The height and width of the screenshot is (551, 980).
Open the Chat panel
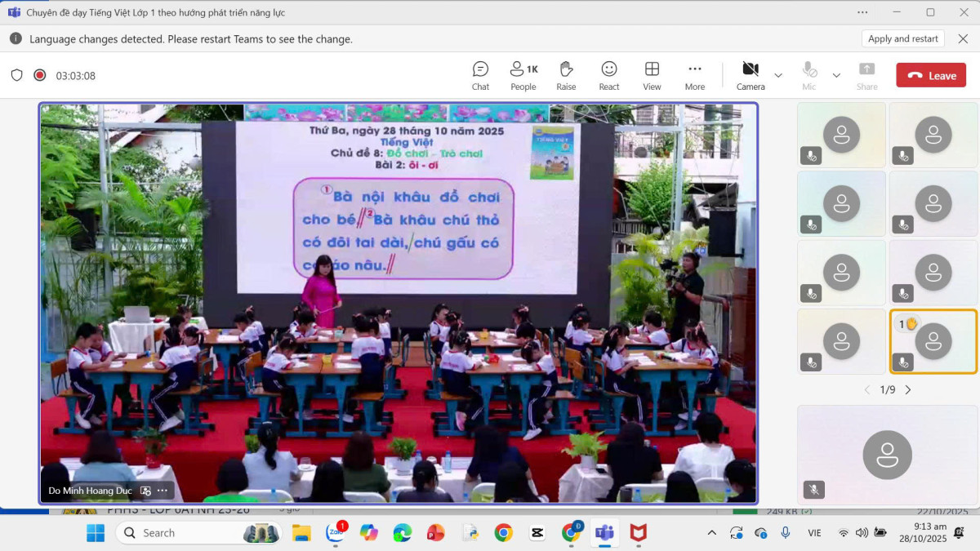tap(480, 75)
